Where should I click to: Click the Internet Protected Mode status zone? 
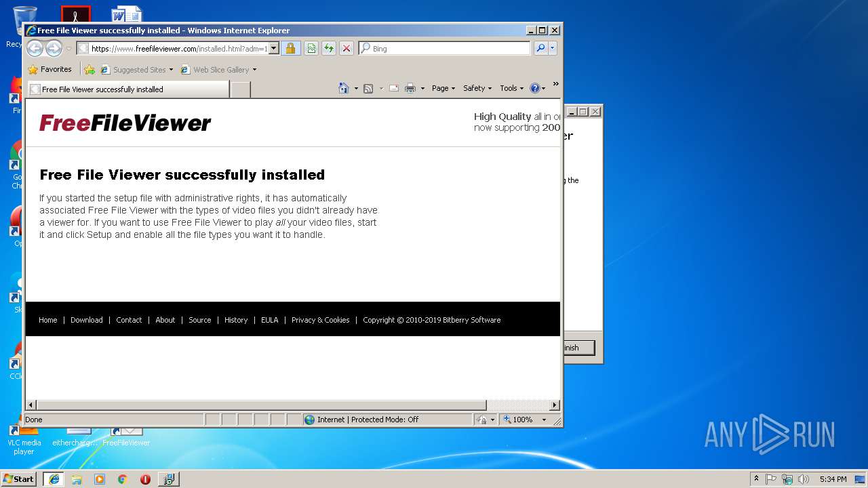coord(387,420)
